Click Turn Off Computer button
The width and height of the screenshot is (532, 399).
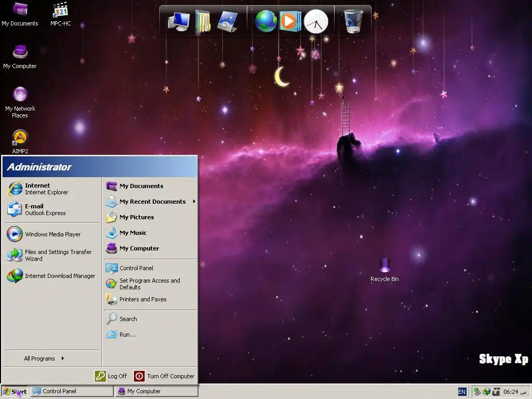[164, 376]
